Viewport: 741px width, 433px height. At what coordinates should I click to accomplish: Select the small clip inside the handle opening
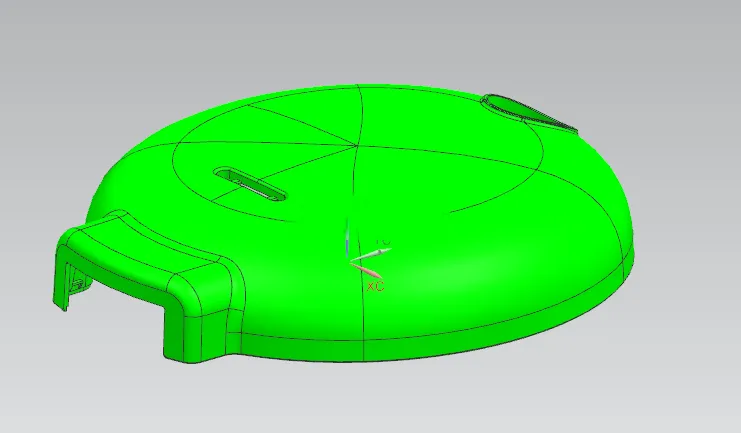pyautogui.click(x=77, y=284)
